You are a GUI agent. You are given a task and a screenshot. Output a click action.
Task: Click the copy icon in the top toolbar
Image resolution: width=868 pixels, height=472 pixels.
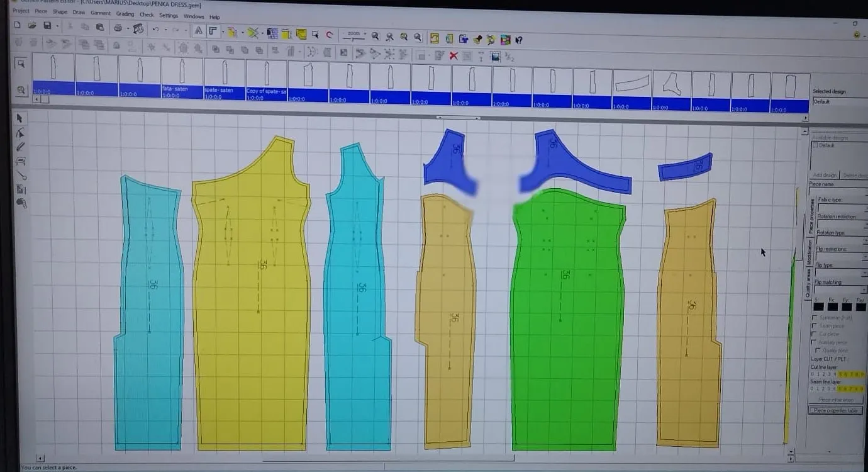[x=85, y=27]
